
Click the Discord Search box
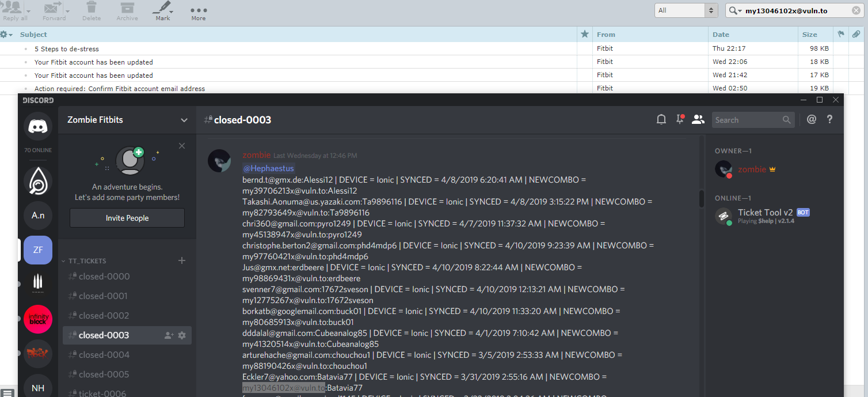[x=753, y=120]
